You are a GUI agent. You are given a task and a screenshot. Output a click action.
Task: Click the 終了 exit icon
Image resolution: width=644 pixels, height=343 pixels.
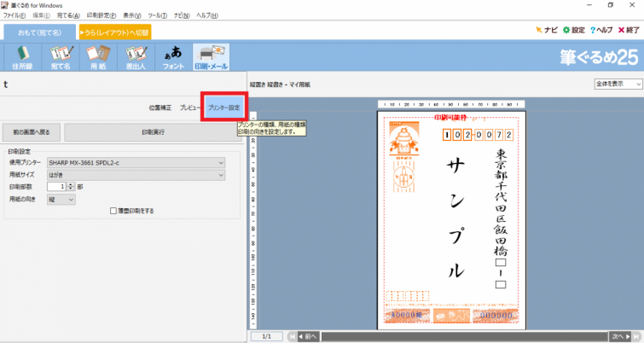coord(629,30)
